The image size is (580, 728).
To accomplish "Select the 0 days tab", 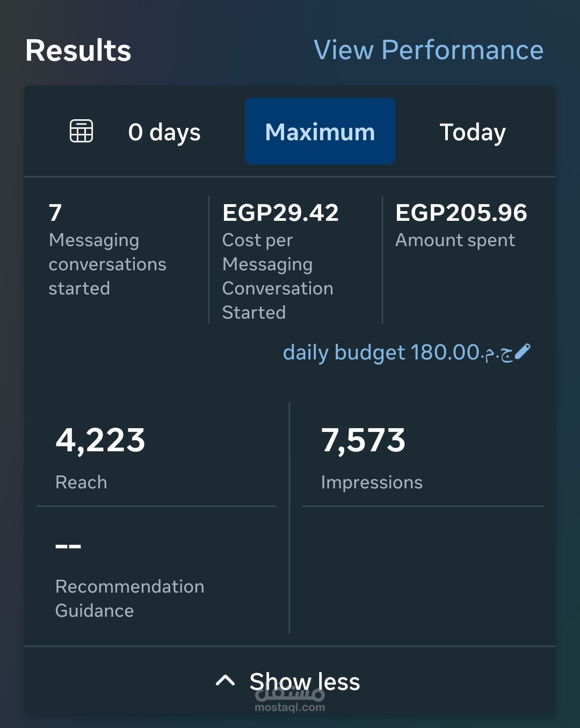I will click(164, 132).
